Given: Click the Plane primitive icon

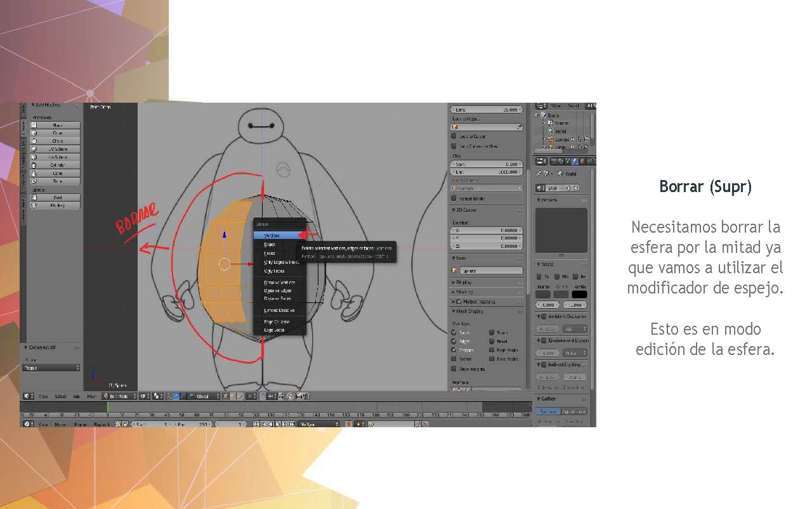Looking at the screenshot, I should click(x=34, y=126).
